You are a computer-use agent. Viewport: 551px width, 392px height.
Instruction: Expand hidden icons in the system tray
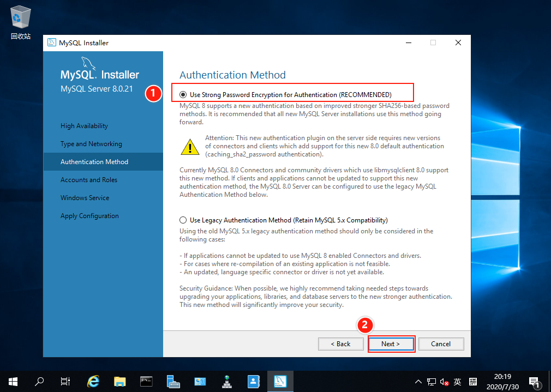point(418,381)
